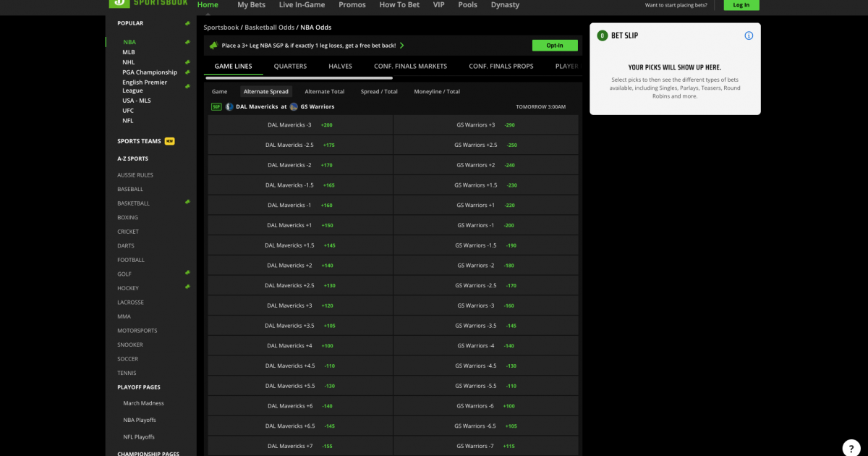The width and height of the screenshot is (868, 456).
Task: Click the SGP badge on the matchup
Action: pos(216,106)
